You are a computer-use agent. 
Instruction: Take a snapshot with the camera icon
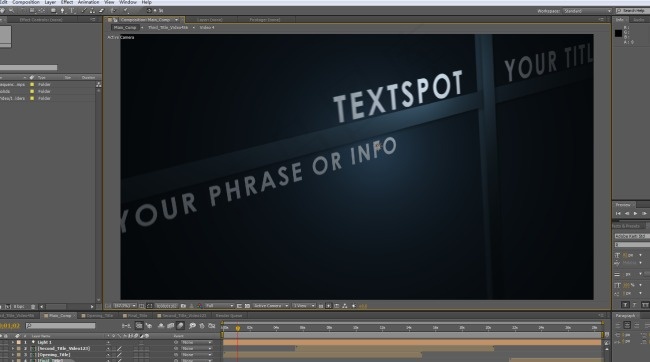pos(183,306)
